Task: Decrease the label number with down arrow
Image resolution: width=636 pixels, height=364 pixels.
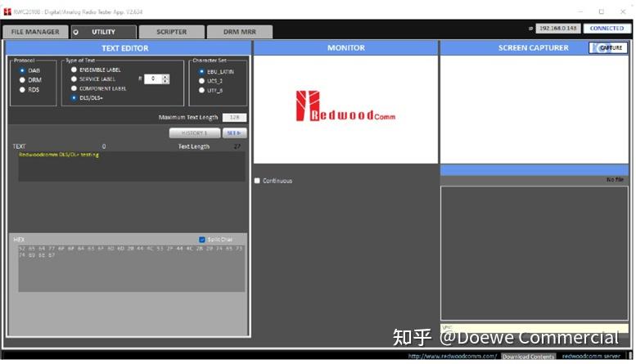Action: pyautogui.click(x=165, y=81)
